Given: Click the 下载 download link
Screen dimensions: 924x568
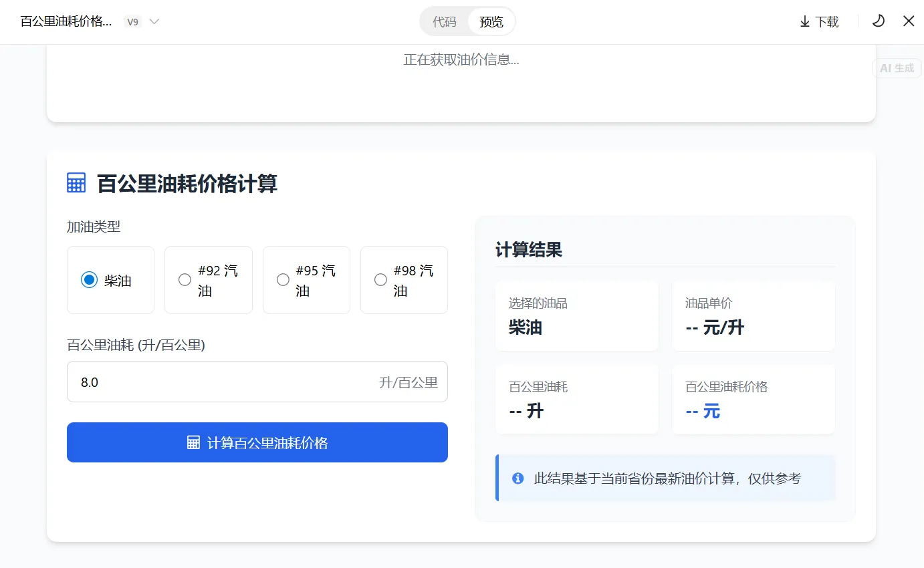Looking at the screenshot, I should (x=828, y=21).
